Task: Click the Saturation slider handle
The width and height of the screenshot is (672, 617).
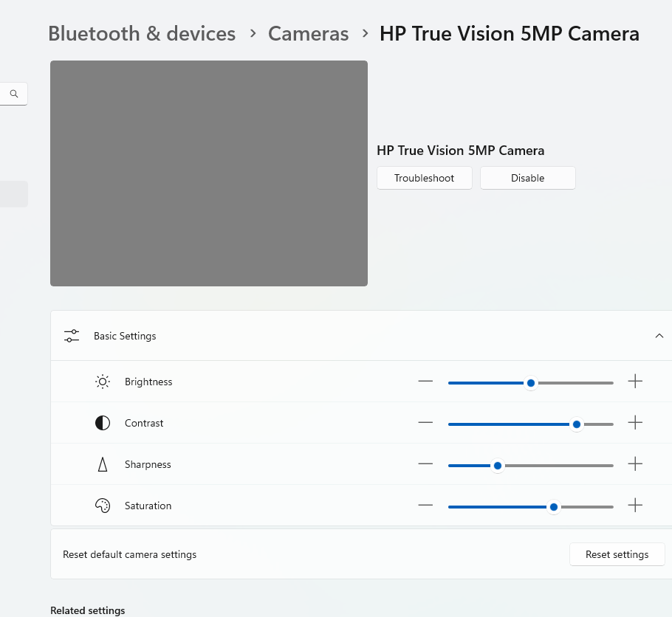Action: [x=553, y=506]
